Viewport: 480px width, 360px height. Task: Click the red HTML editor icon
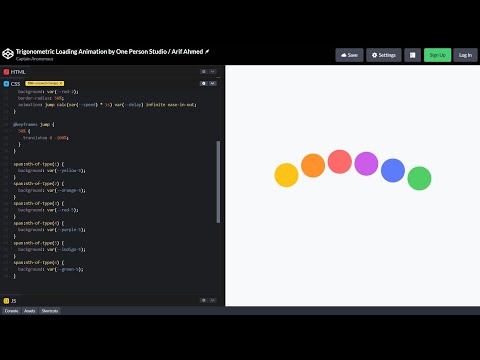tap(6, 72)
